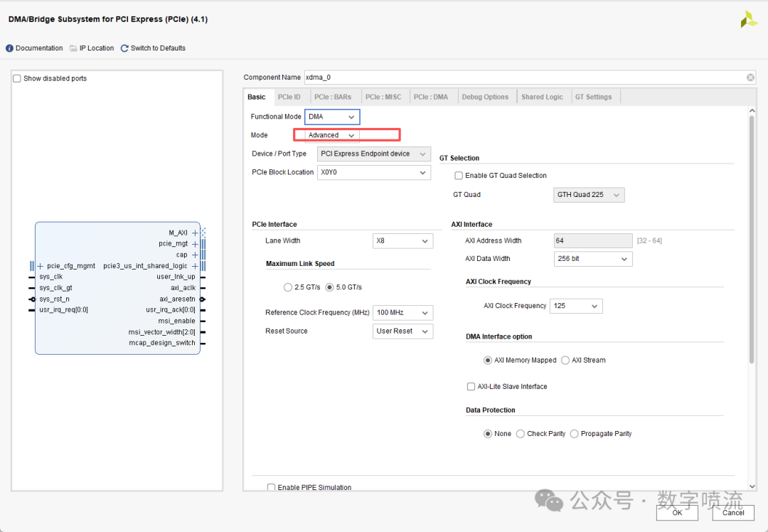Open the Lane Width dropdown
This screenshot has height=532, width=768.
click(402, 241)
